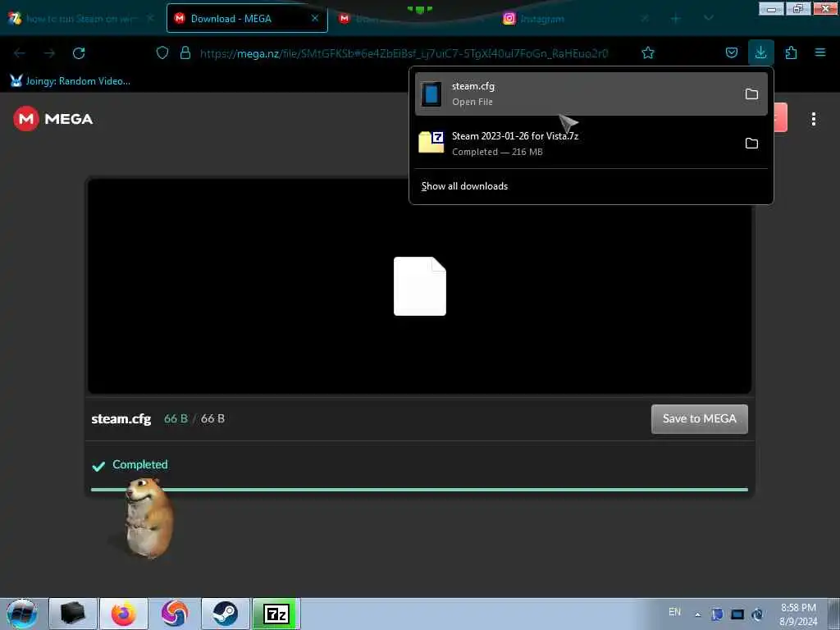Image resolution: width=840 pixels, height=630 pixels.
Task: Click the Save to MEGA button
Action: coord(699,419)
